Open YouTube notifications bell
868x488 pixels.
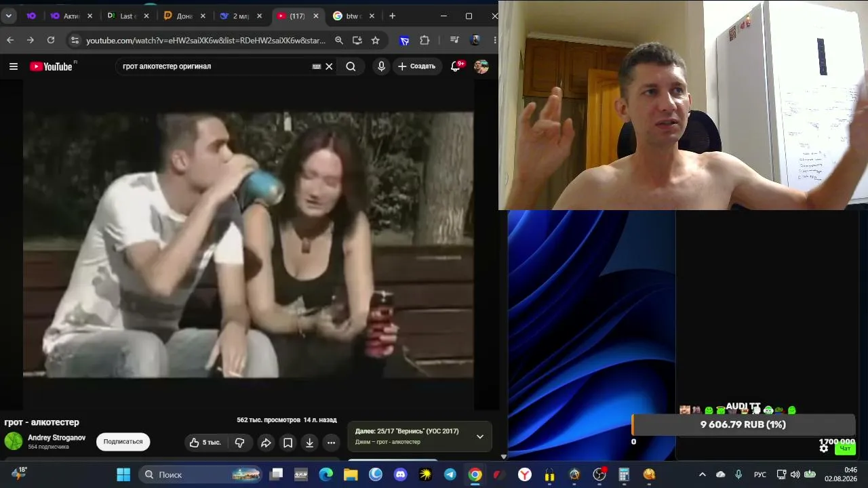pos(456,66)
